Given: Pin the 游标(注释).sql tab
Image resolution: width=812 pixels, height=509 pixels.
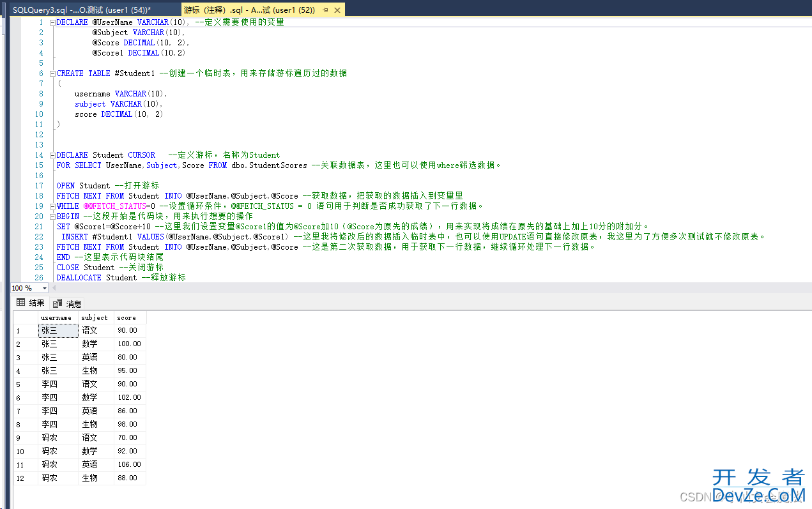Looking at the screenshot, I should pyautogui.click(x=326, y=10).
